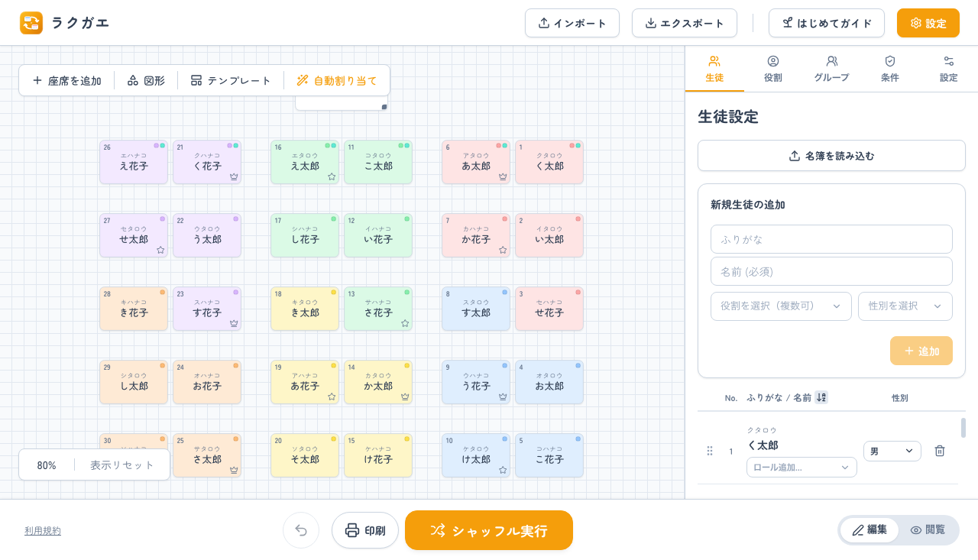The width and height of the screenshot is (978, 560).
Task: Grab the drag handle of row 1
Action: click(710, 451)
